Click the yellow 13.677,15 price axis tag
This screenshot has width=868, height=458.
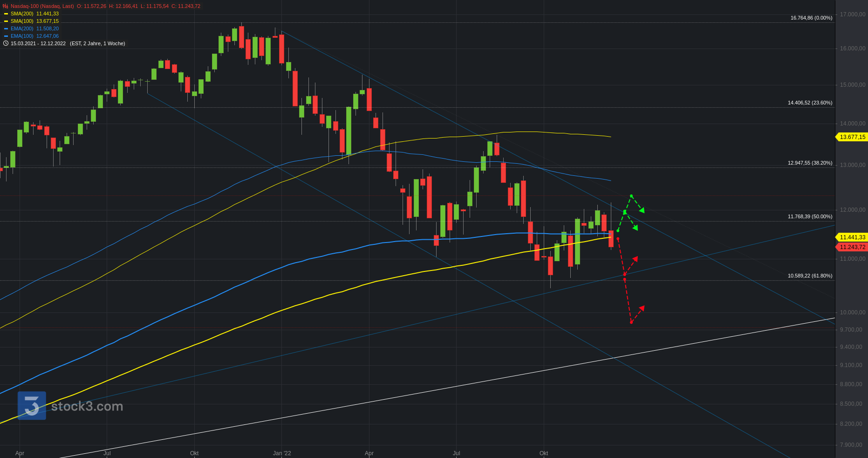852,137
